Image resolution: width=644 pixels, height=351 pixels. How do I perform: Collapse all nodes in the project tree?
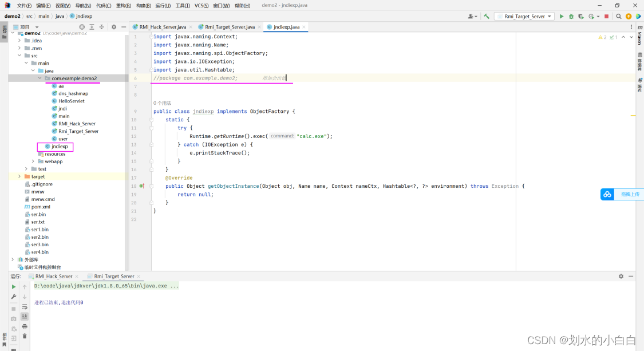101,27
